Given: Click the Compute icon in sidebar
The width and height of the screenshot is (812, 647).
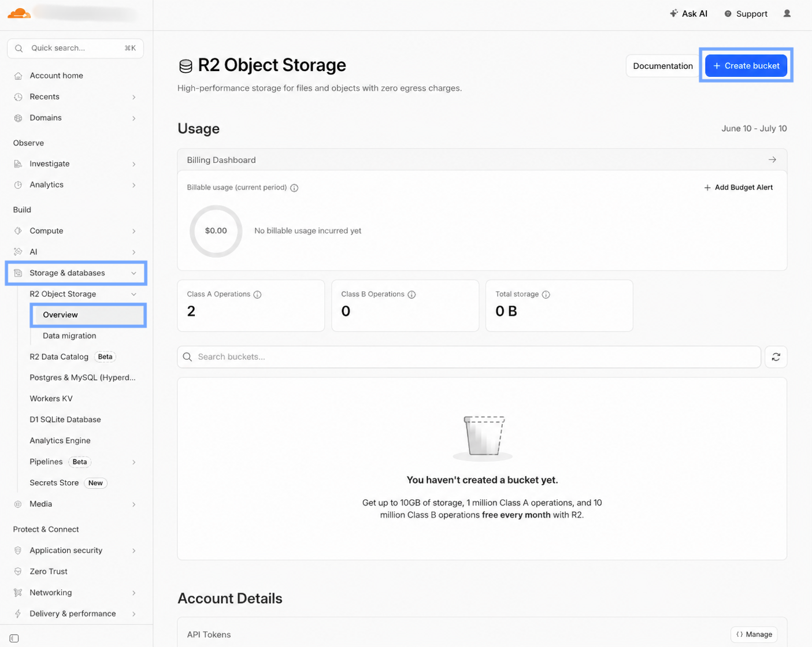Looking at the screenshot, I should click(x=18, y=231).
